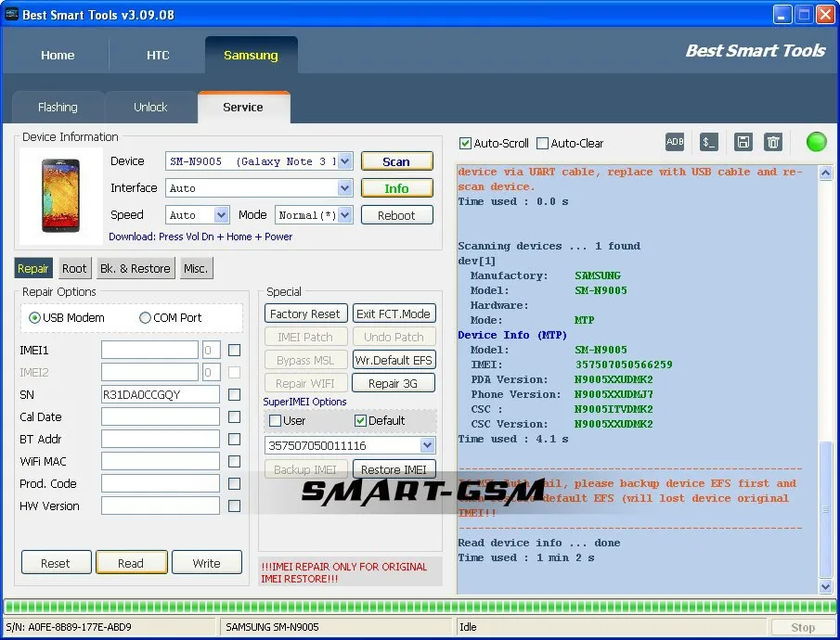Enable the SuperIMEI User checkbox
This screenshot has width=840, height=640.
pyautogui.click(x=275, y=420)
